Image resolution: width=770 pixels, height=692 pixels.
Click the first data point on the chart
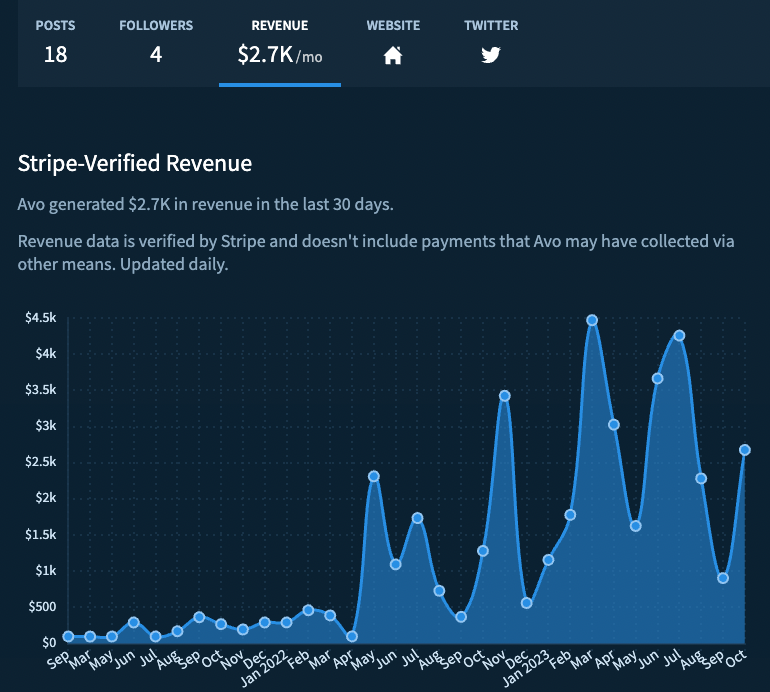pyautogui.click(x=68, y=636)
